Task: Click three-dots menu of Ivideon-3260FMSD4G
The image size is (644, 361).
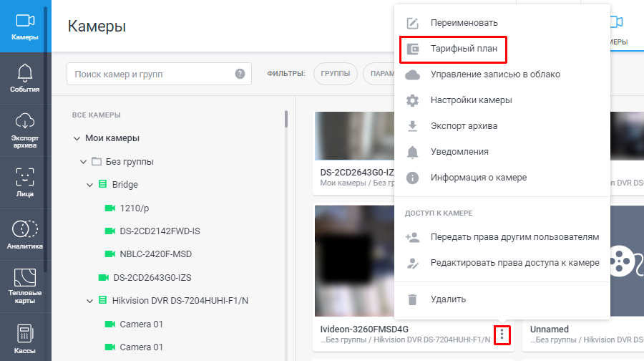Action: tap(502, 334)
